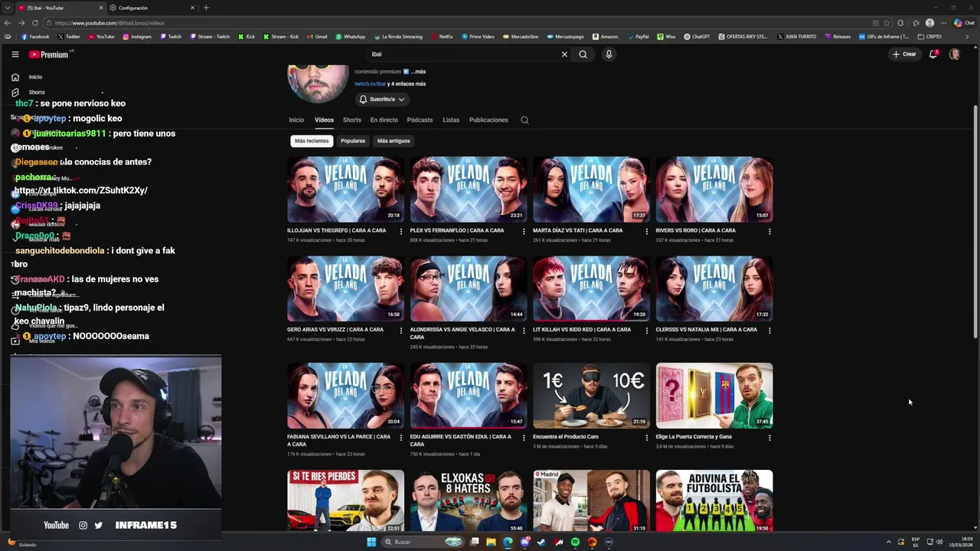Open ILLOJUAN VS THEGREFG video title
Screen dimensions: 980x551
coord(336,230)
